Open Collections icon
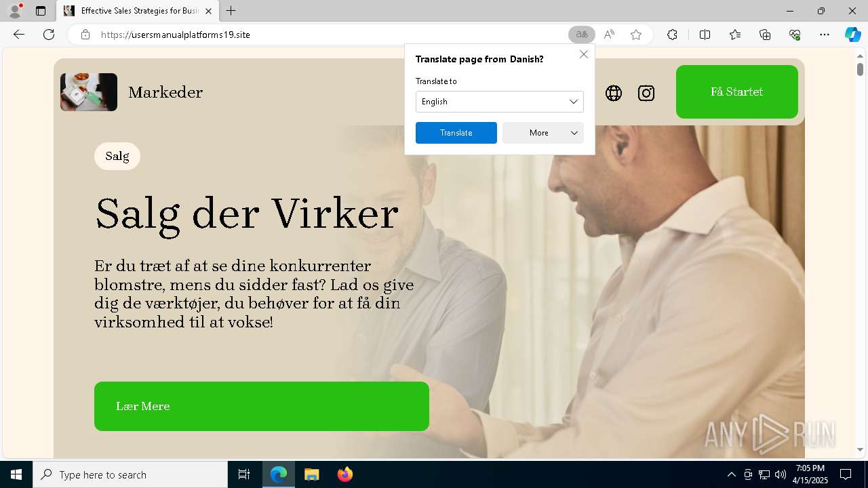Viewport: 868px width, 488px height. [x=765, y=35]
